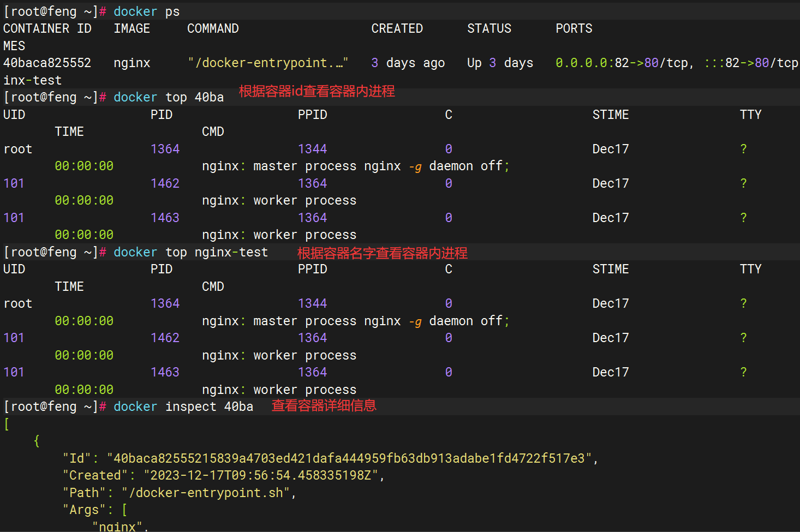800x532 pixels.
Task: Click TTY header under 'docker top 40ba'
Action: coord(751,115)
